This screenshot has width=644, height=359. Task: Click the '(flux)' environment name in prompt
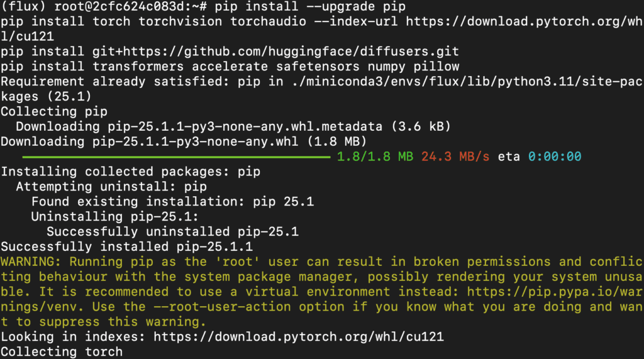pos(24,6)
